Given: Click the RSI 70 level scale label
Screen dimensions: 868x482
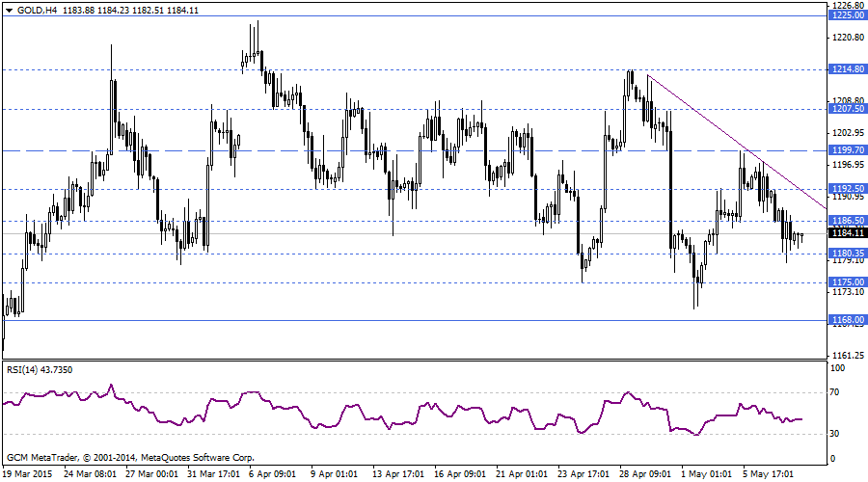Looking at the screenshot, I should pos(835,392).
